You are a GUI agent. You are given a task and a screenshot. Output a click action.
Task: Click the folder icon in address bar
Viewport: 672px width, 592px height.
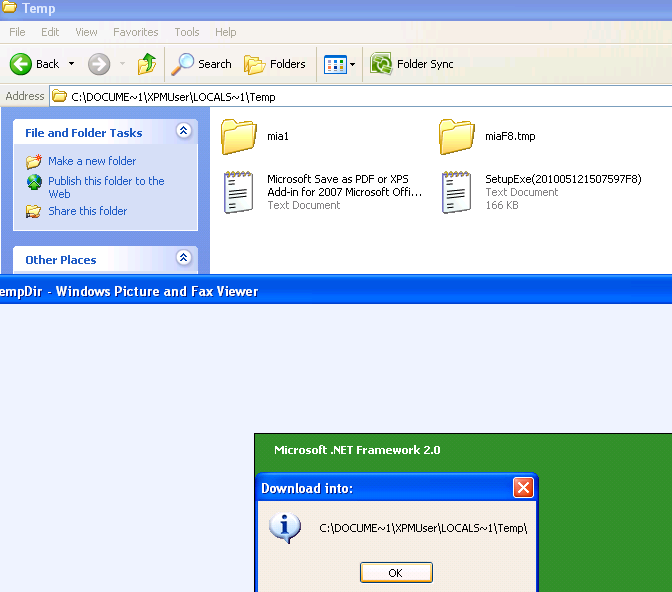[60, 96]
